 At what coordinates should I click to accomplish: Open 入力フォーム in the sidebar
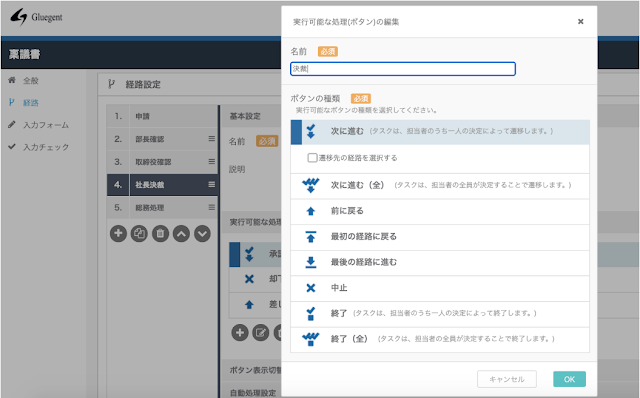pyautogui.click(x=46, y=125)
